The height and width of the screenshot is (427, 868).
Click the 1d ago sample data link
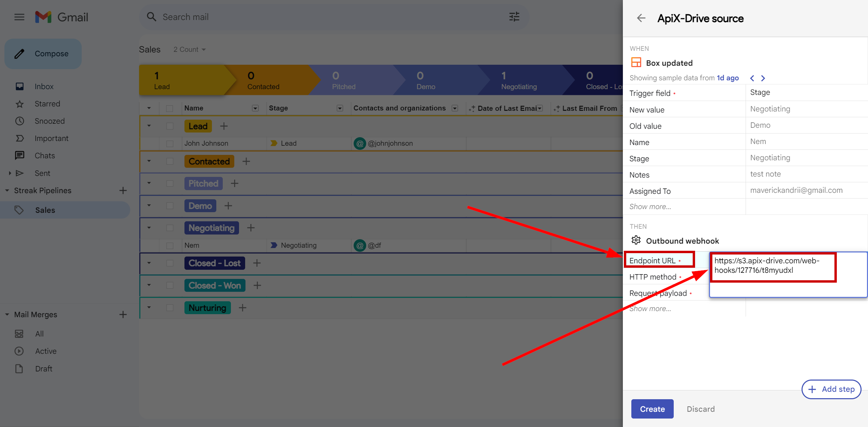(x=728, y=78)
